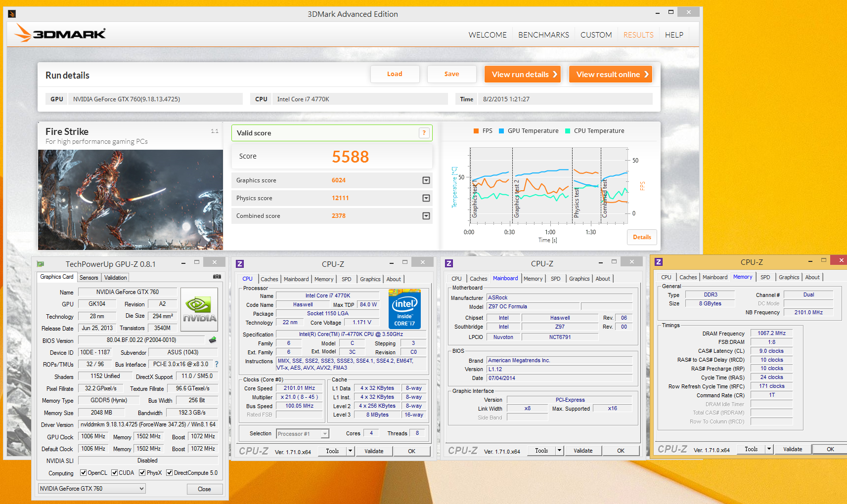Expand the Combined score details
Viewport: 847px width, 504px height.
click(426, 216)
